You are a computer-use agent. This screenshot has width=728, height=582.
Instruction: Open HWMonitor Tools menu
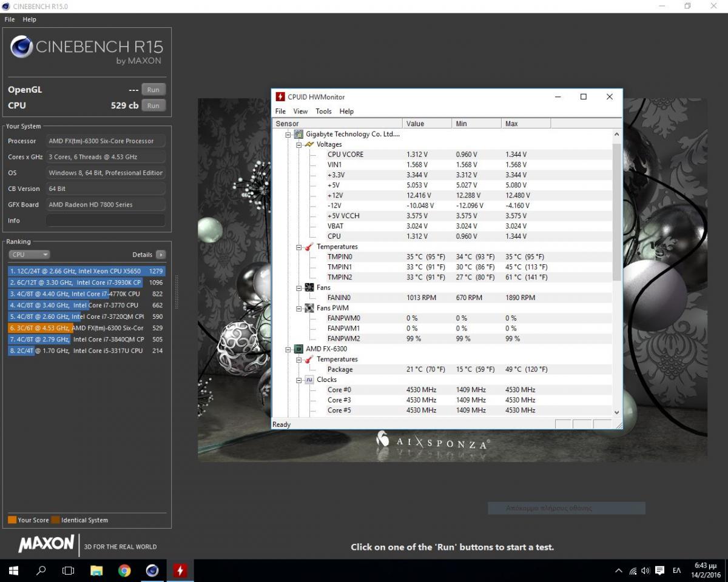[x=323, y=112]
